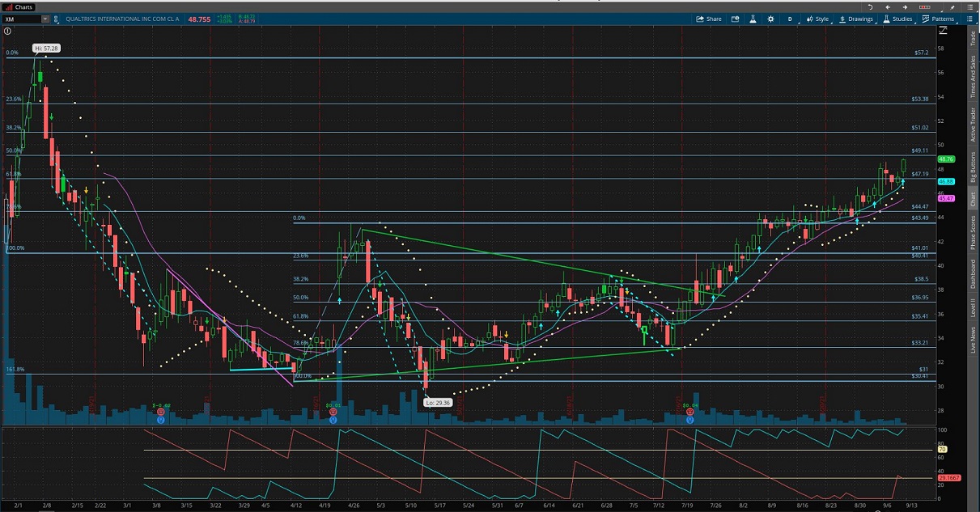Open the Drawings menu
980x512 pixels.
click(x=856, y=19)
